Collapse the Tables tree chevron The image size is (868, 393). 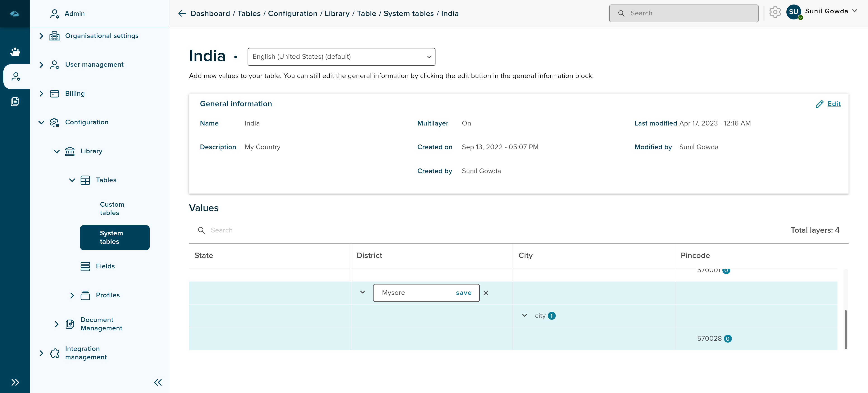(72, 180)
